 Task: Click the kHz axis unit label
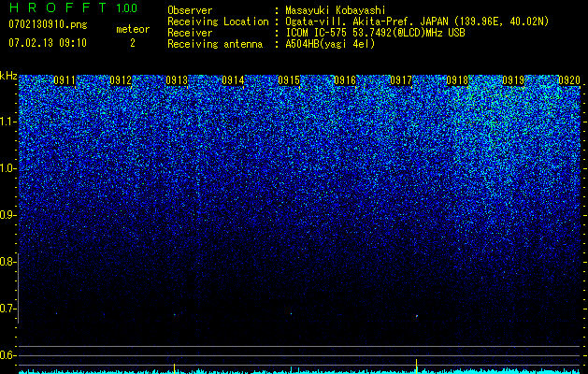point(8,76)
